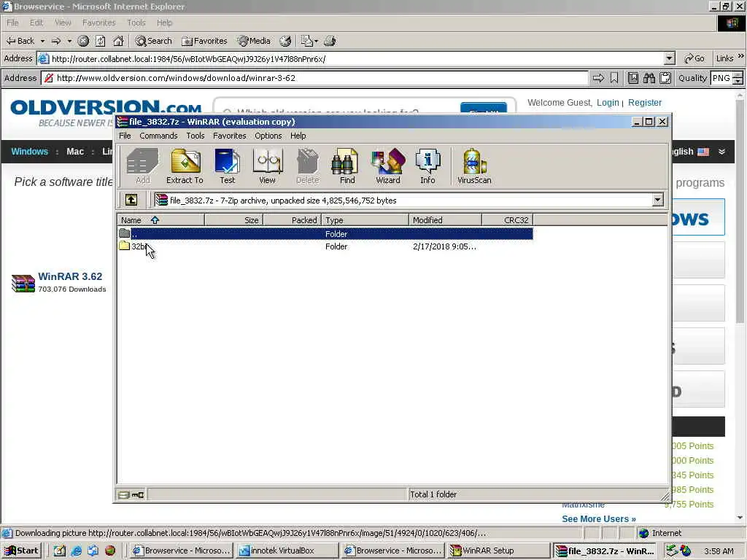Click the IE Back button
Image resolution: width=747 pixels, height=560 pixels.
[20, 41]
